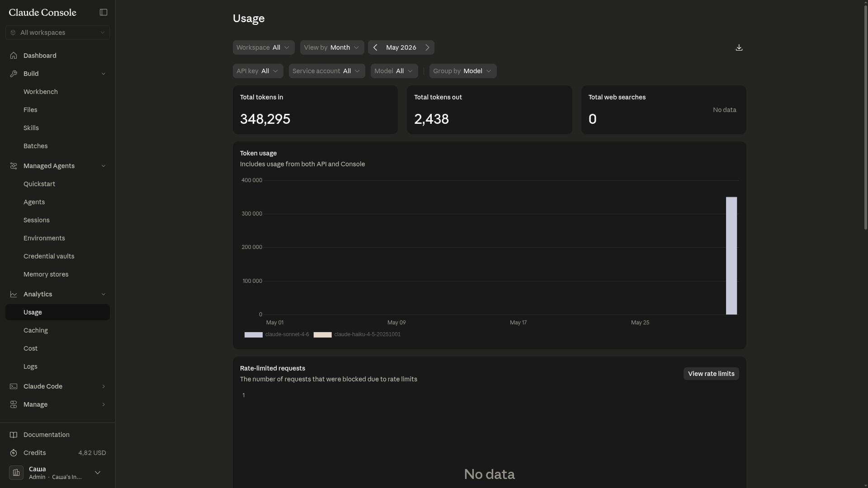This screenshot has height=488, width=868.
Task: Click the claude-sonnet-4-6 legend color swatch
Action: (254, 335)
